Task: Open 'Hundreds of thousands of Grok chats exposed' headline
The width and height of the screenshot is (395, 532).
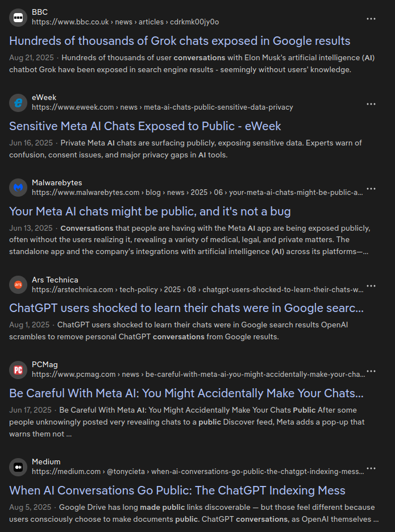Action: (x=180, y=41)
